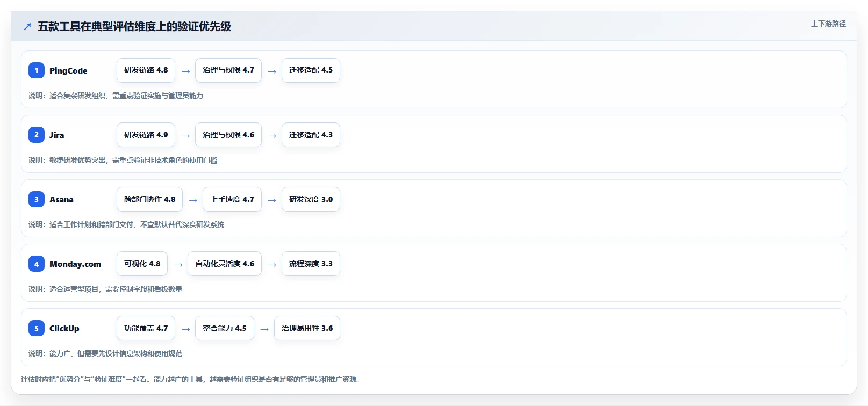
Task: Click the Jira tool name
Action: [x=56, y=135]
